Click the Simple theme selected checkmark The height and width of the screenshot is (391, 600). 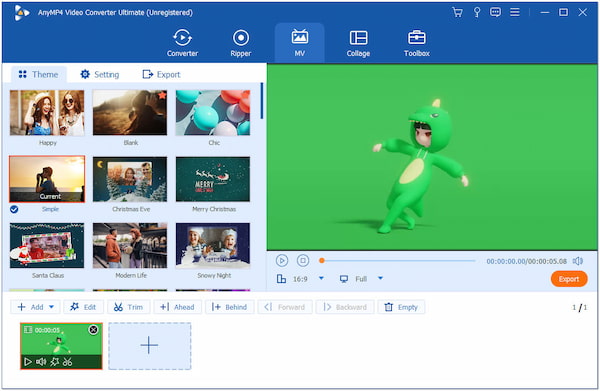14,209
